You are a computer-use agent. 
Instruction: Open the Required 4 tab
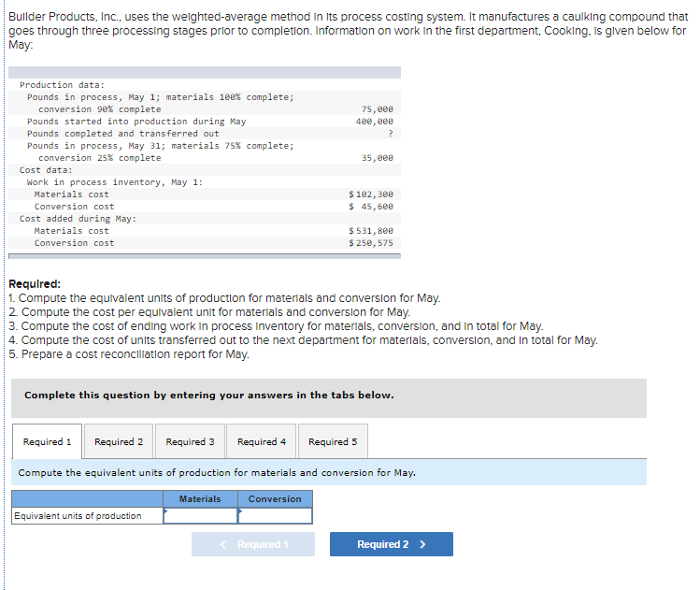pyautogui.click(x=261, y=441)
